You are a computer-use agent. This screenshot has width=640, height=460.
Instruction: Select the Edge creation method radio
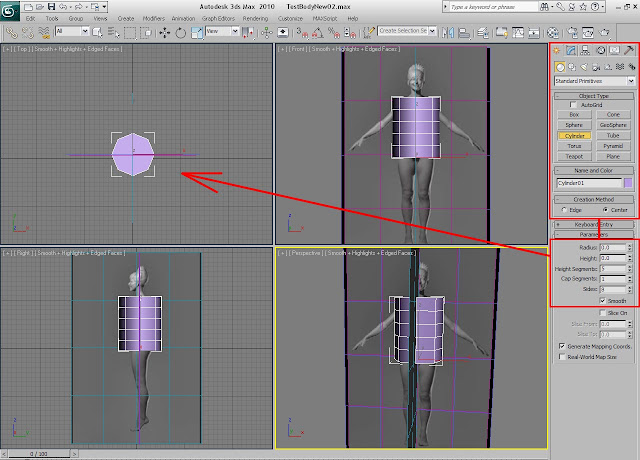point(564,210)
